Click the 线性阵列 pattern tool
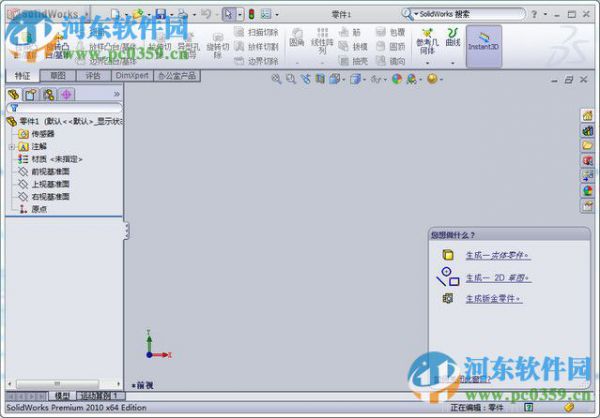The height and width of the screenshot is (418, 600). pyautogui.click(x=322, y=41)
